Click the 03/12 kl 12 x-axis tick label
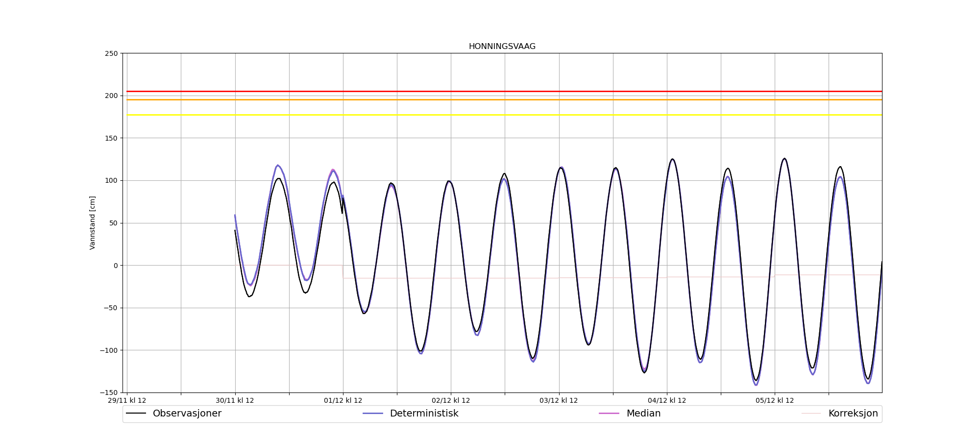 click(559, 400)
